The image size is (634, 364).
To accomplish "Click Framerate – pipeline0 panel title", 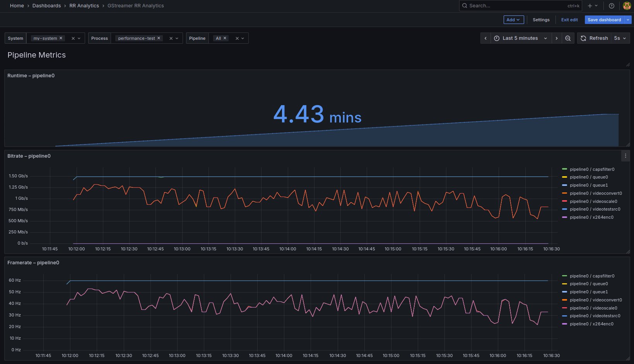I will (33, 263).
